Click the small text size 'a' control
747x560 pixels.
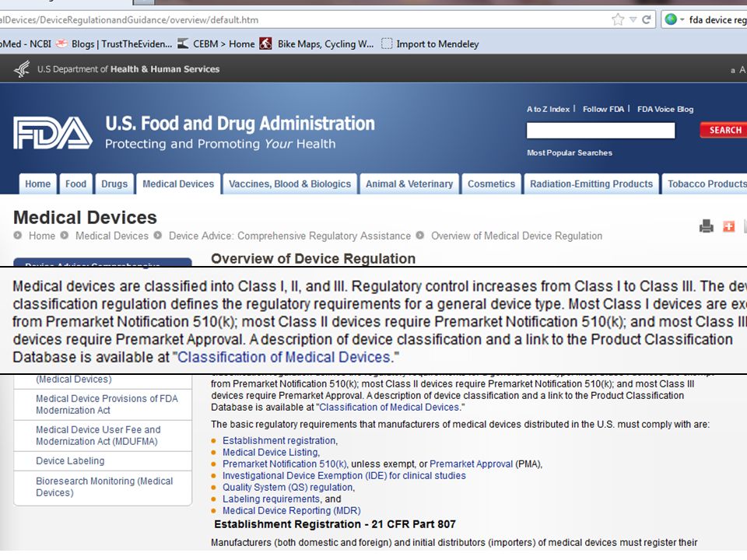(733, 71)
